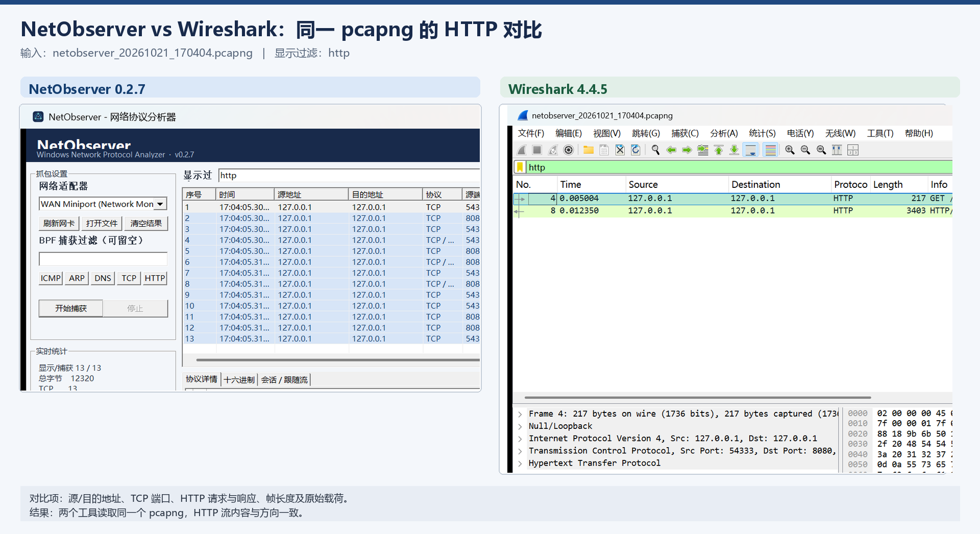Viewport: 980px width, 534px height.
Task: Go to previous packet with left arrow
Action: coord(672,150)
